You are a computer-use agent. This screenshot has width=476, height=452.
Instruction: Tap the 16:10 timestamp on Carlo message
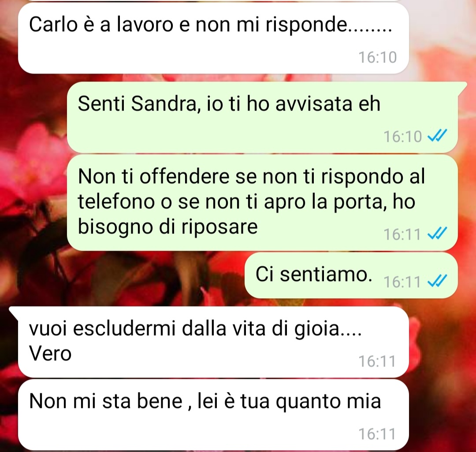click(377, 57)
